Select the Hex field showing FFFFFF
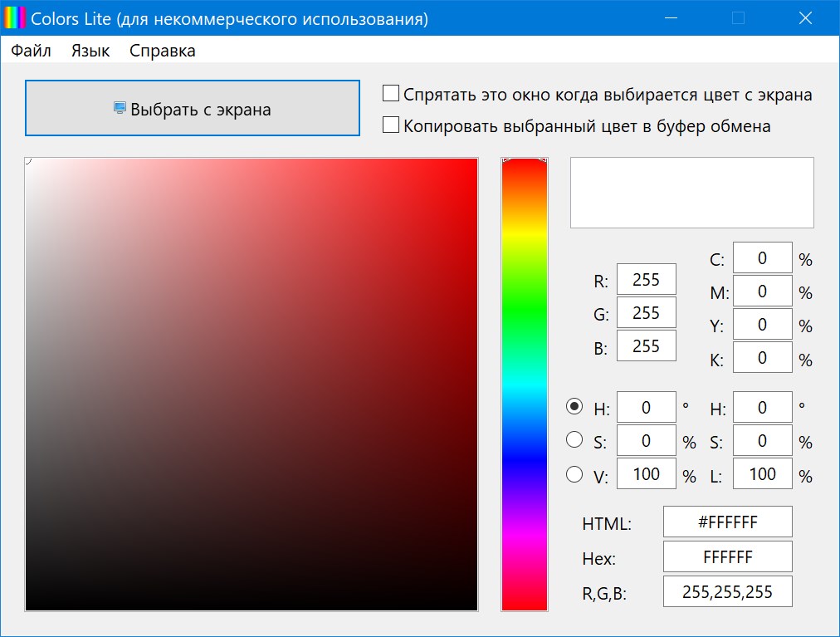Screen dimensions: 840x637 click(x=727, y=556)
